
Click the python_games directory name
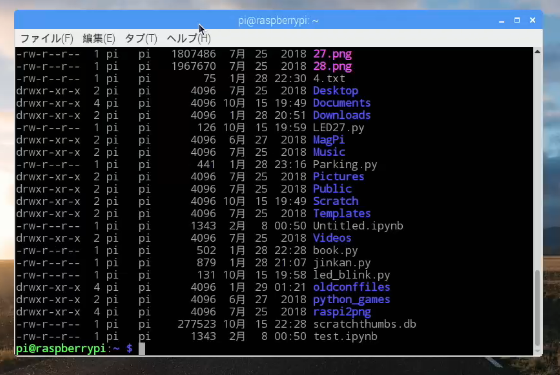pos(351,300)
